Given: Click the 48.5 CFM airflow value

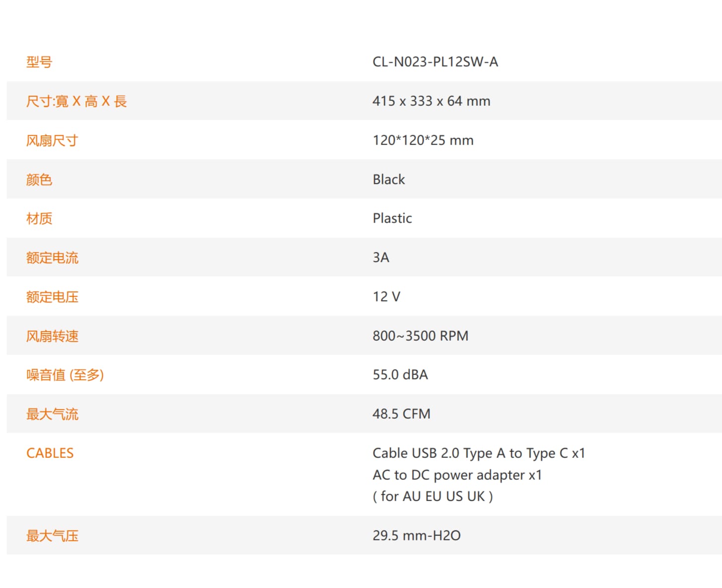Looking at the screenshot, I should point(401,414).
